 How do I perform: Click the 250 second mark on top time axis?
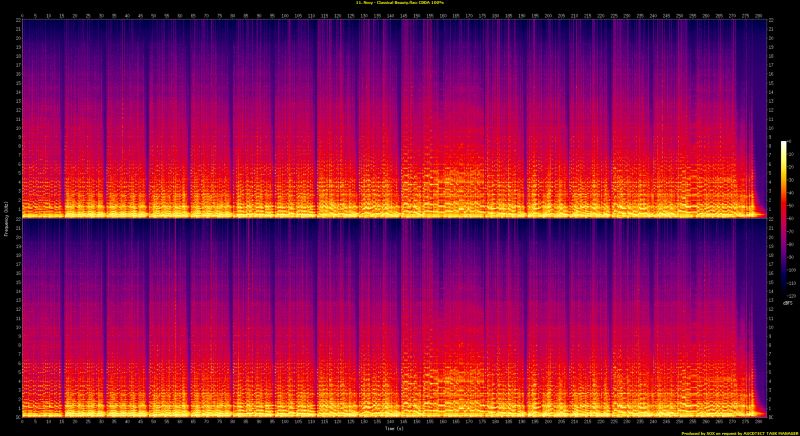680,15
